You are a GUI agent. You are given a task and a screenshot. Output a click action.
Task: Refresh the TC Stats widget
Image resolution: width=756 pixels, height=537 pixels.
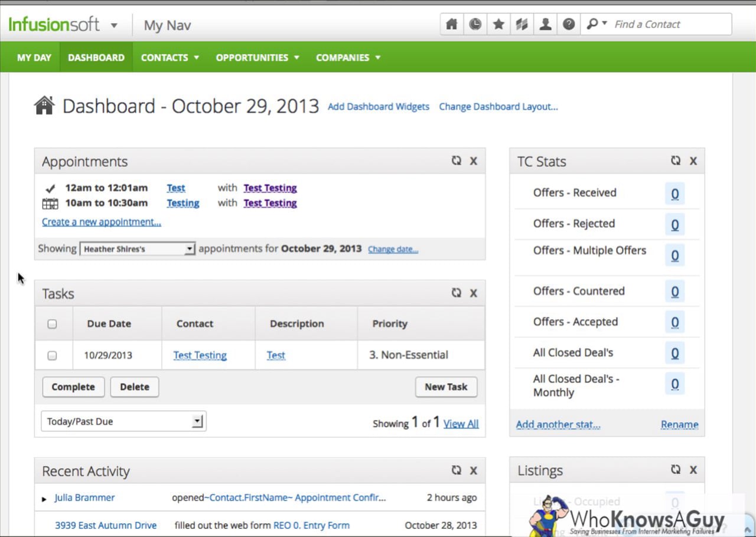click(x=675, y=161)
